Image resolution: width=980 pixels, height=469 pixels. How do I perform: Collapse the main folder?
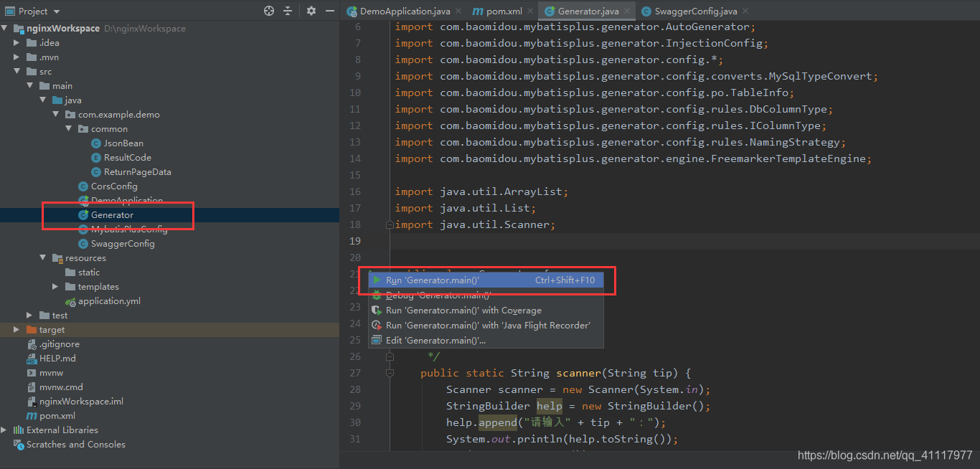[x=31, y=86]
